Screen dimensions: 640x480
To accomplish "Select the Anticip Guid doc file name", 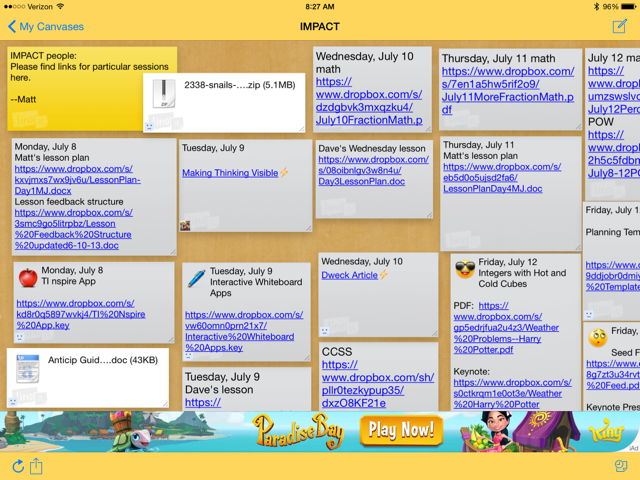I will [x=103, y=360].
